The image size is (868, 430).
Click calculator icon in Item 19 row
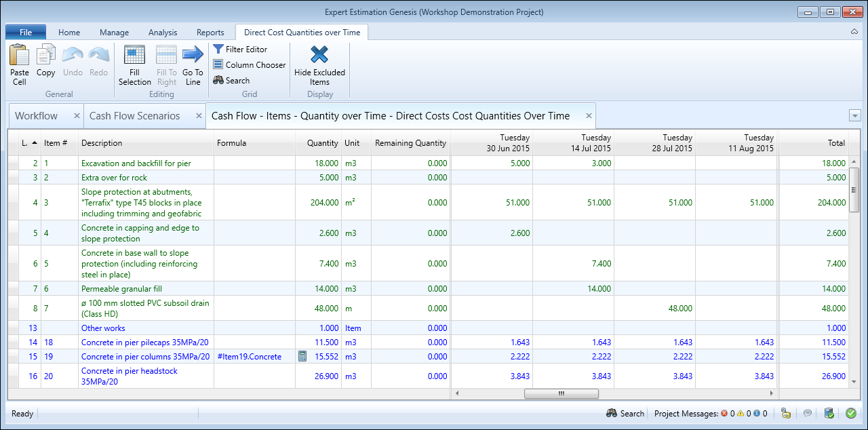click(302, 357)
